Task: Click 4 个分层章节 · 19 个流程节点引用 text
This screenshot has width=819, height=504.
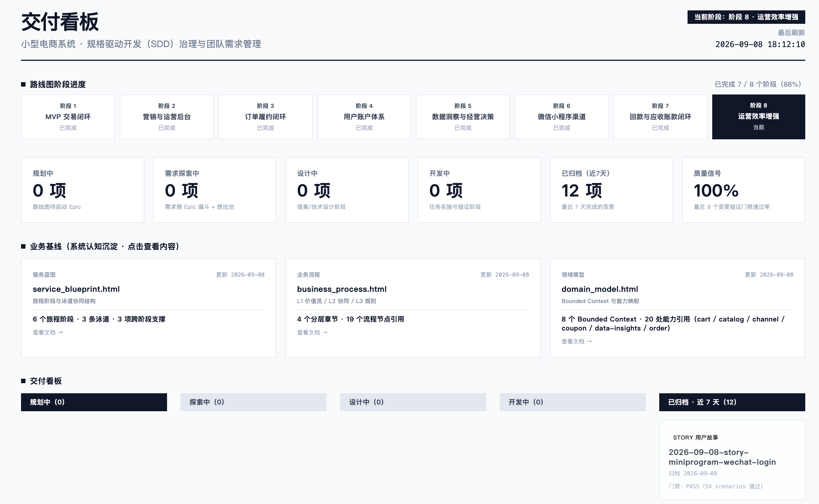Action: tap(351, 319)
